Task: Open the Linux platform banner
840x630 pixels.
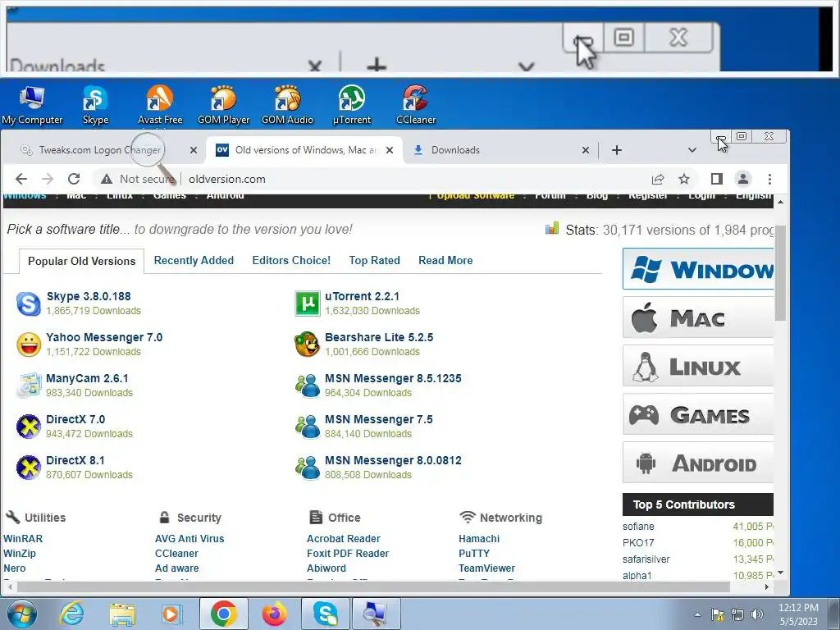Action: tap(698, 366)
